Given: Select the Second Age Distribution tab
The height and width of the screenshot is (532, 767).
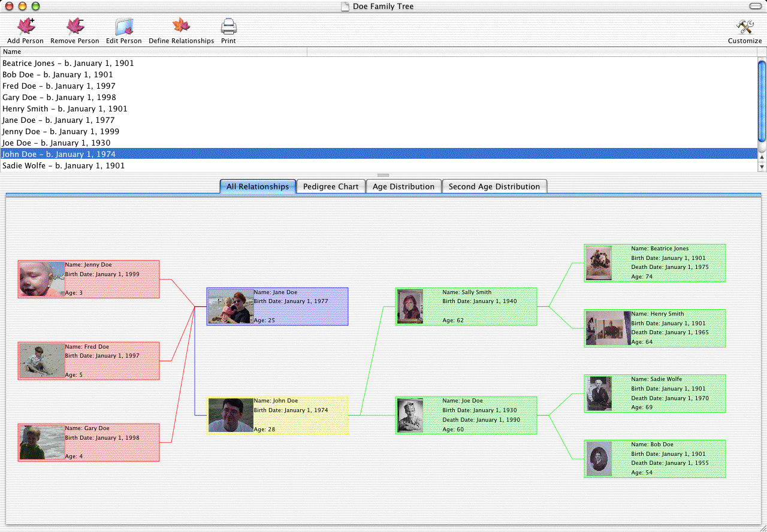Looking at the screenshot, I should [x=494, y=186].
